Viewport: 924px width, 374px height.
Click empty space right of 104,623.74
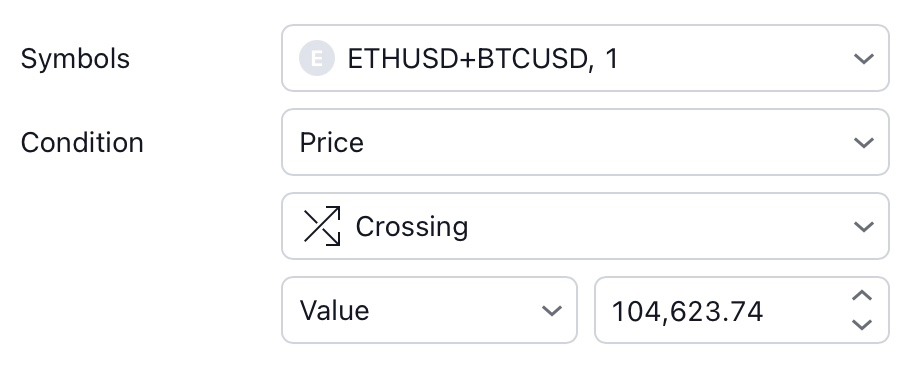[806, 310]
